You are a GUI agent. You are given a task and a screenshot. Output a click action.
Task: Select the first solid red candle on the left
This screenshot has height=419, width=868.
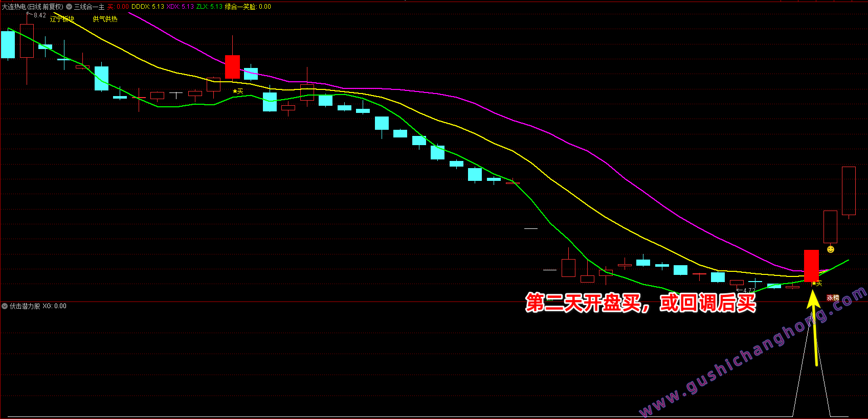(232, 67)
